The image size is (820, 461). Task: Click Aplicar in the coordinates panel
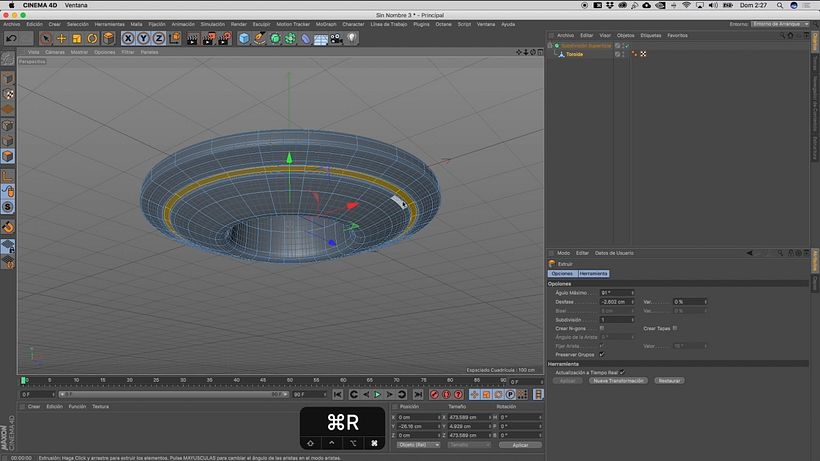tap(520, 445)
